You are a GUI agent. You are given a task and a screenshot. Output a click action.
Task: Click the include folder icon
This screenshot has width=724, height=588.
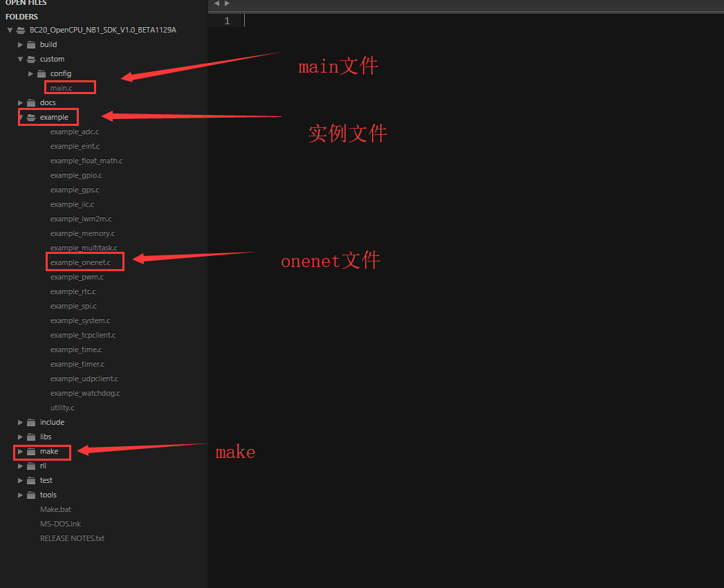(30, 422)
